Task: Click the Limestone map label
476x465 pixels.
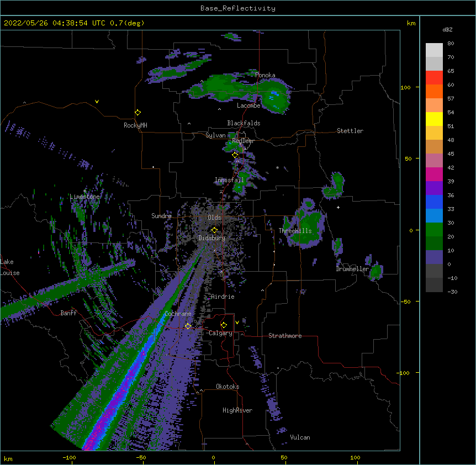Action: [84, 197]
